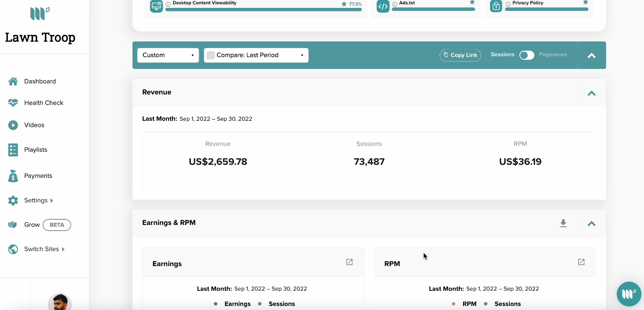Open the Dashboard home icon
The height and width of the screenshot is (310, 644).
[x=13, y=82]
